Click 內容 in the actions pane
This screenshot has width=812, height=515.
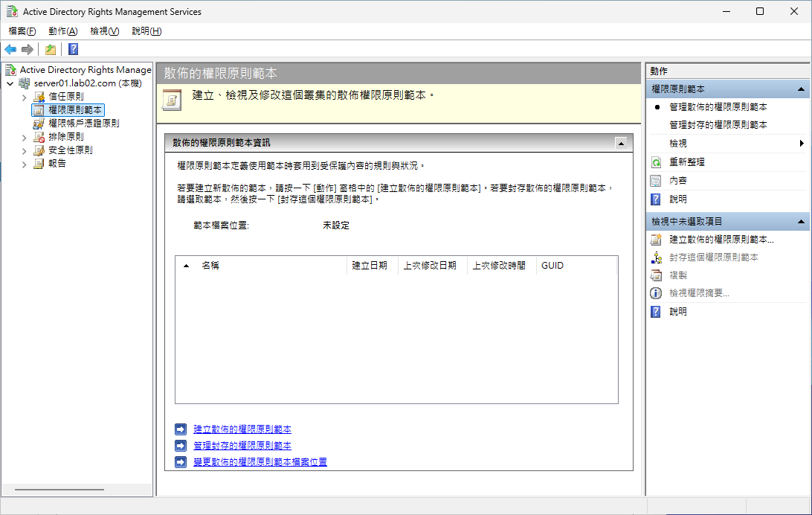click(678, 181)
